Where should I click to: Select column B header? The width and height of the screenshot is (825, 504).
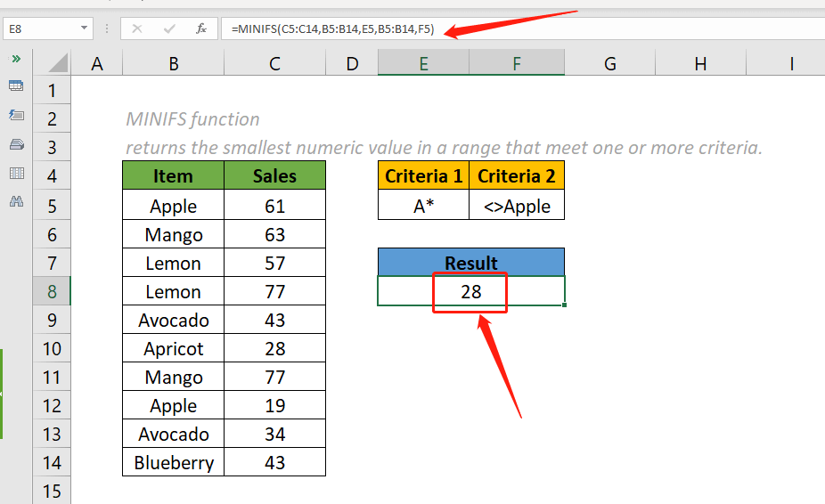coord(173,63)
